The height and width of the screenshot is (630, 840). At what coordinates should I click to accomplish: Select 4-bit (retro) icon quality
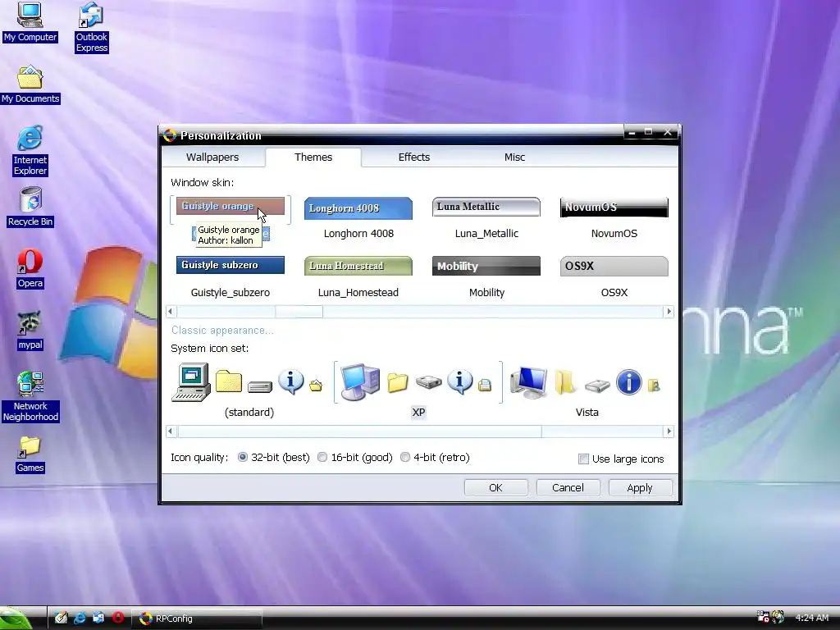pyautogui.click(x=435, y=458)
